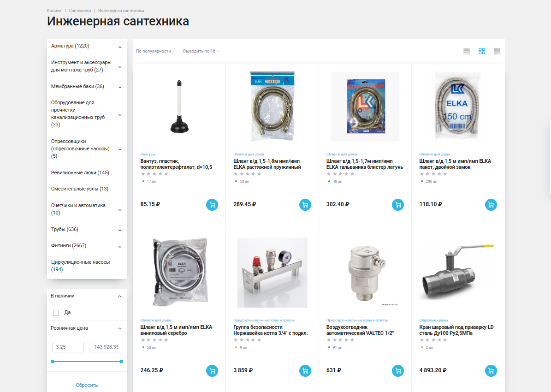This screenshot has height=392, width=551.
Task: Add Группа безопасности 3 859 ₽ to cart
Action: point(305,370)
